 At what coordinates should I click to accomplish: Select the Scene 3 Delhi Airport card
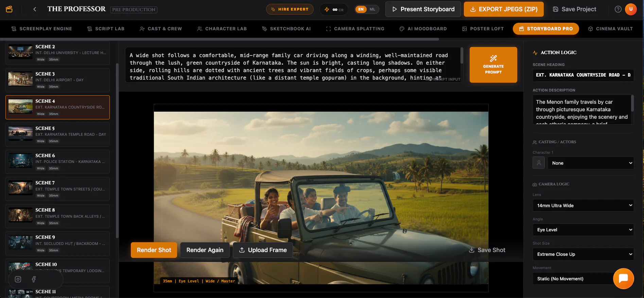click(x=57, y=80)
